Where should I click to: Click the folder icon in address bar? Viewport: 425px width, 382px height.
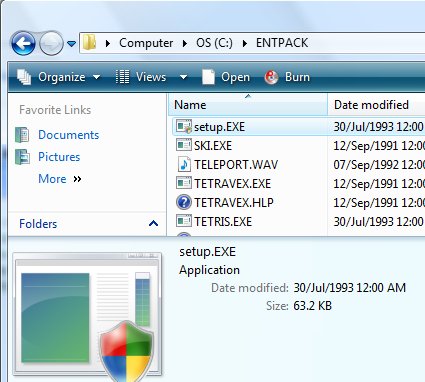tap(90, 43)
